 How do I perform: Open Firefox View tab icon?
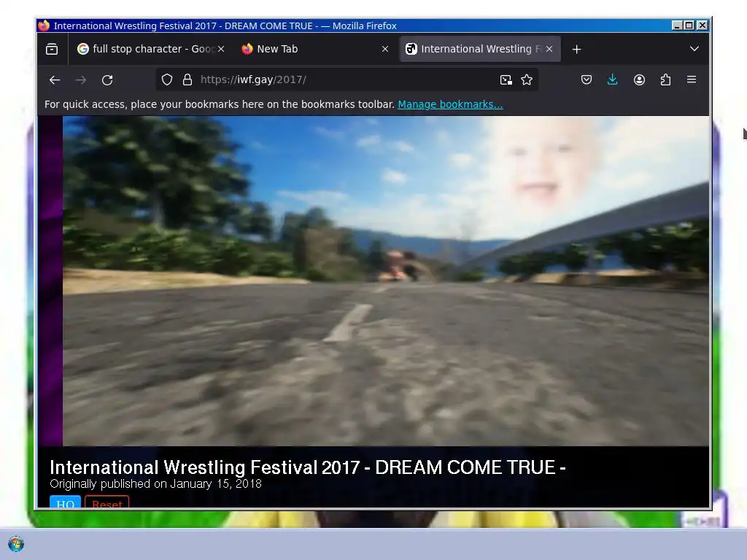pyautogui.click(x=52, y=49)
